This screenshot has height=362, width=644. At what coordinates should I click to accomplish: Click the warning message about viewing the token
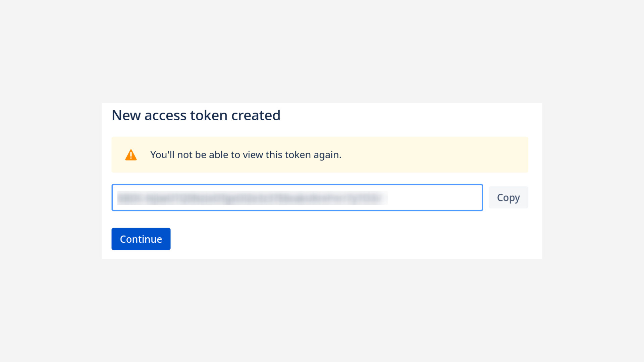(246, 155)
